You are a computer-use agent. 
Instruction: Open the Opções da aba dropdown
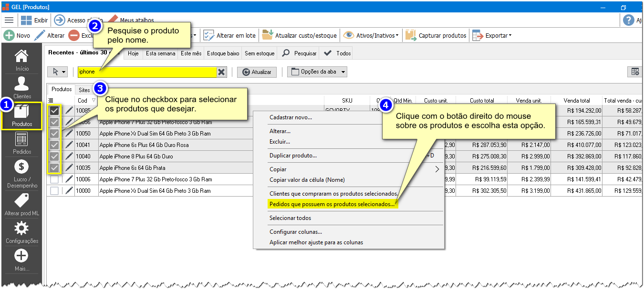pos(317,72)
